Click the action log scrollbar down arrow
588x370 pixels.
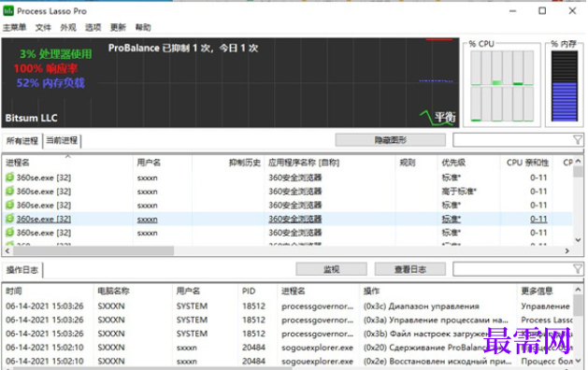click(x=578, y=361)
